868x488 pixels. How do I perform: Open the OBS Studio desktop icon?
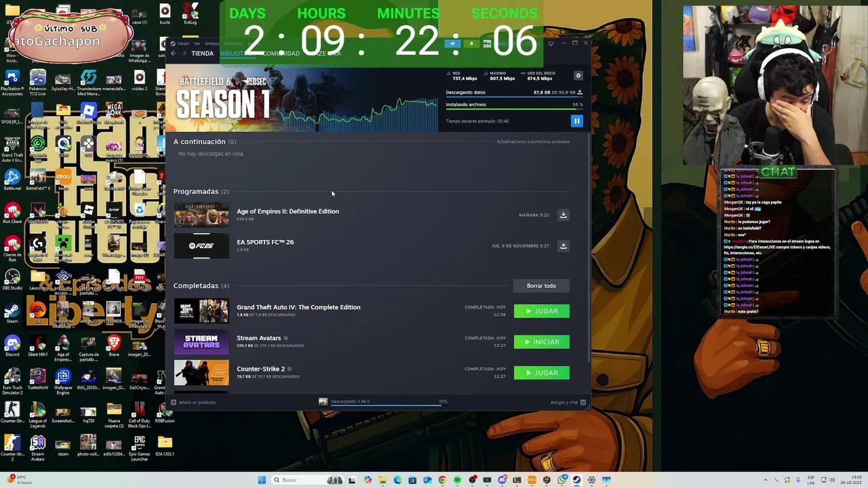[x=12, y=280]
